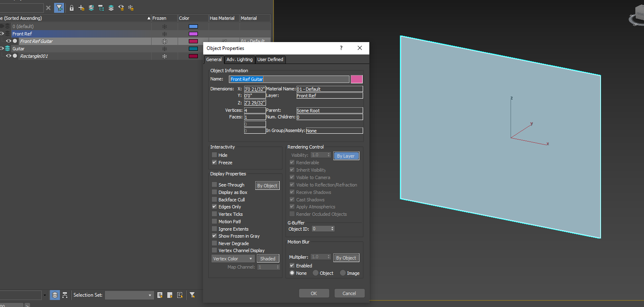Click the eye-over-layers hide all layers icon
The width and height of the screenshot is (644, 307).
(x=121, y=8)
